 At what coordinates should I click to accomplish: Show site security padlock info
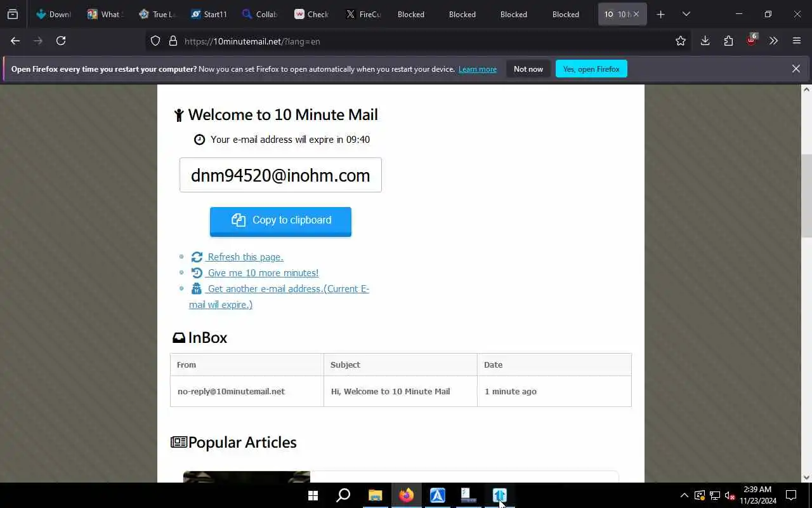[173, 41]
